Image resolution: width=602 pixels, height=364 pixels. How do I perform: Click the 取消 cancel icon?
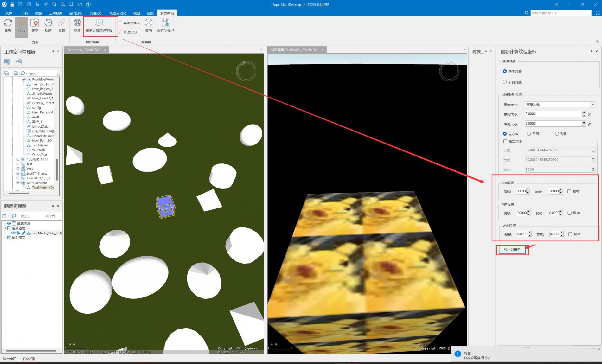click(149, 23)
